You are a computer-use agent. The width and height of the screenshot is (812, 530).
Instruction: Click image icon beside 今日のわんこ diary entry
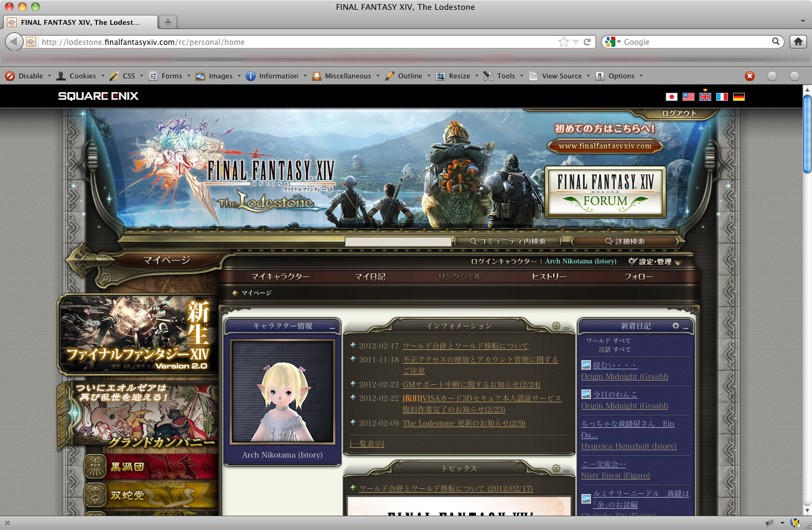coord(586,394)
